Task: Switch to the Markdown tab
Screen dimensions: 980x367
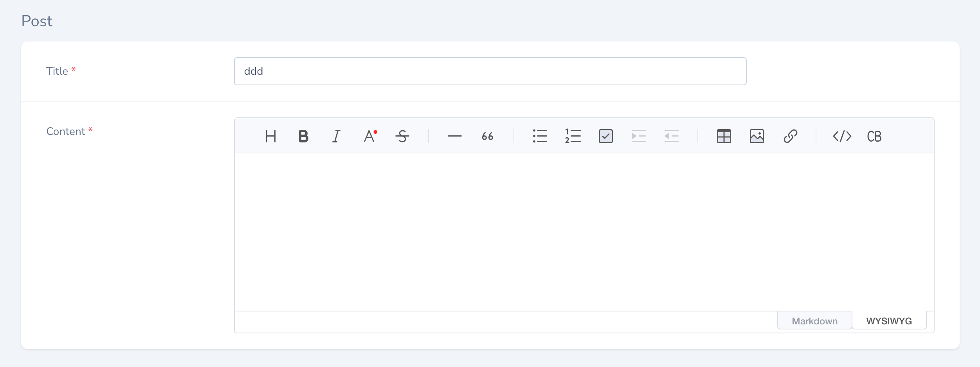Action: [815, 320]
